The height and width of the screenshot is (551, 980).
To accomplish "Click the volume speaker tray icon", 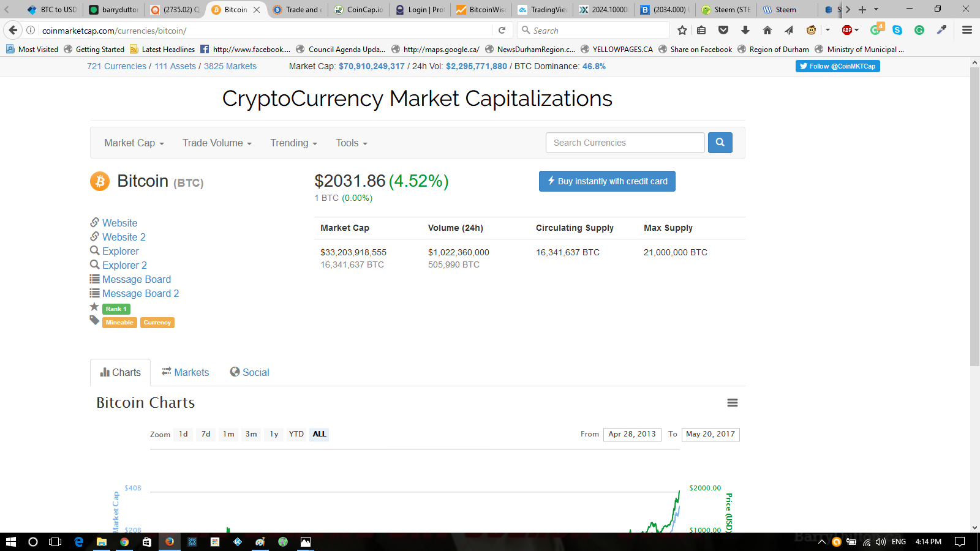I will click(x=881, y=542).
